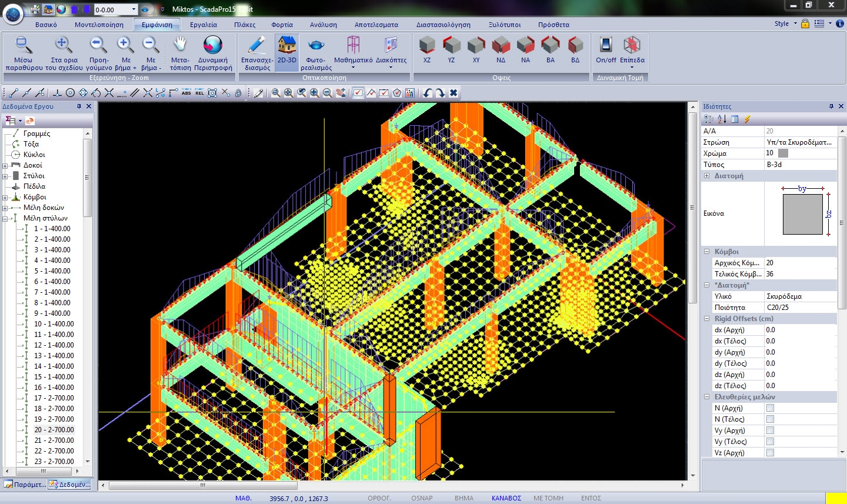Image resolution: width=847 pixels, height=504 pixels.
Task: Click the parallel lines snap icon
Action: click(x=135, y=93)
